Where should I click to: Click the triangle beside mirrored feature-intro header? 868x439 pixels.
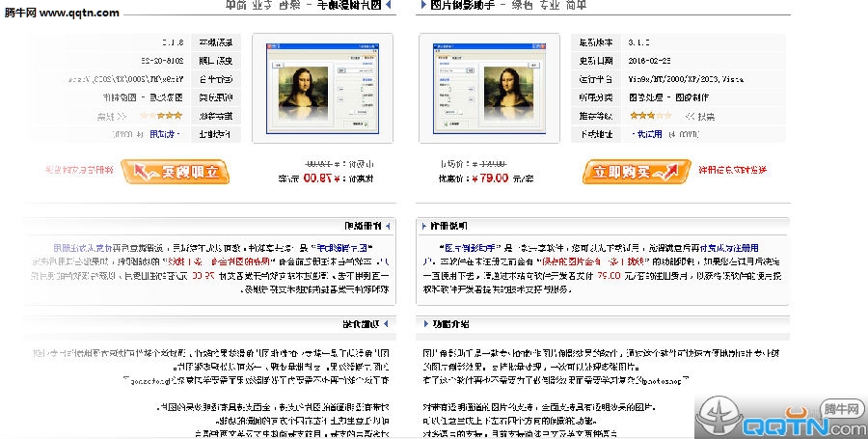386,324
